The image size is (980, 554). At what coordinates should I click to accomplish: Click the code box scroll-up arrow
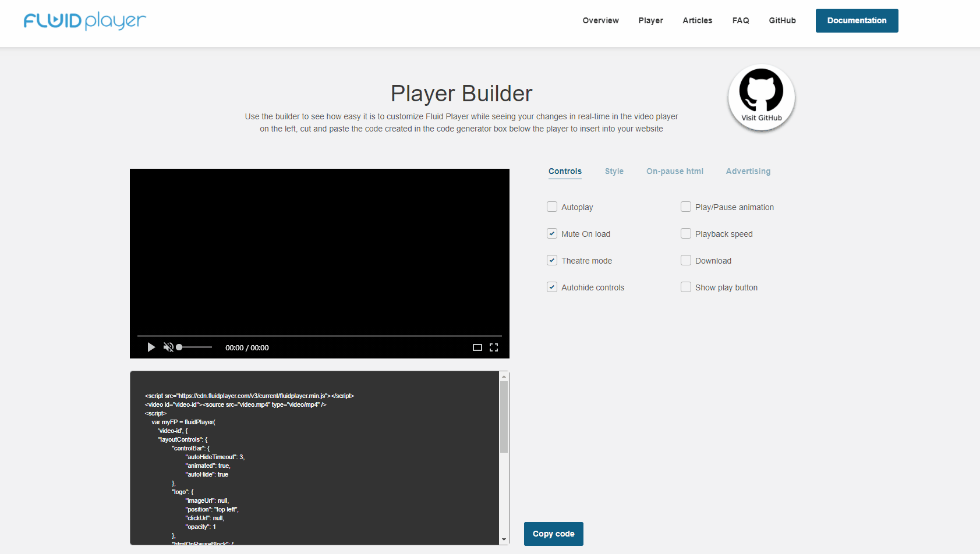click(504, 377)
